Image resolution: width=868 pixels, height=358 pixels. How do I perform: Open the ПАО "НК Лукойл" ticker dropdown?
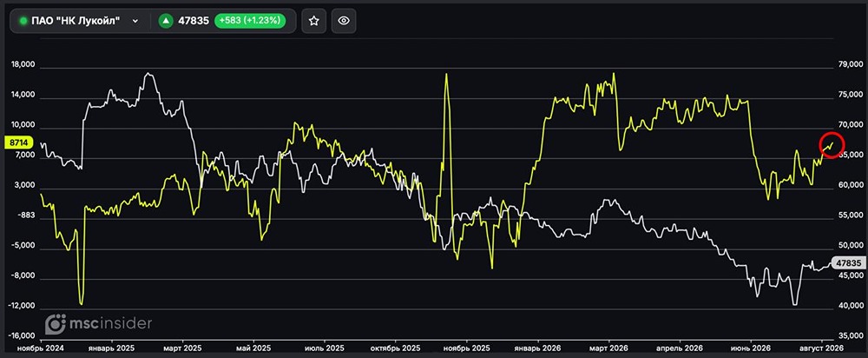[79, 21]
